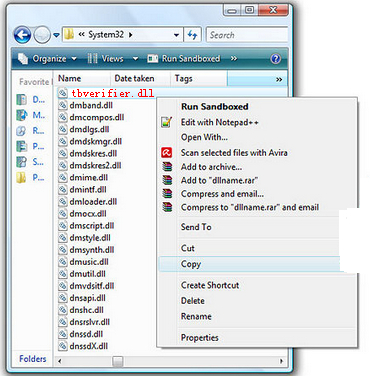Choose Copy from the context menu
The width and height of the screenshot is (370, 376).
point(249,264)
